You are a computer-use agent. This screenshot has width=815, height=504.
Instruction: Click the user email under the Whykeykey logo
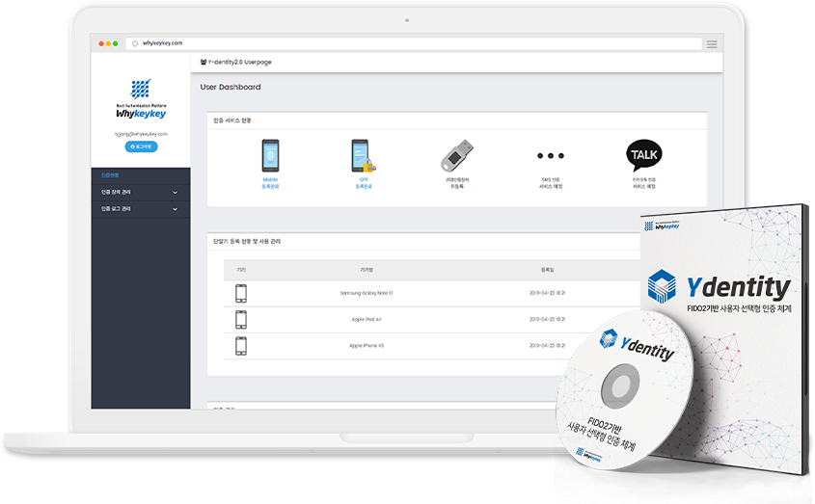click(x=141, y=134)
